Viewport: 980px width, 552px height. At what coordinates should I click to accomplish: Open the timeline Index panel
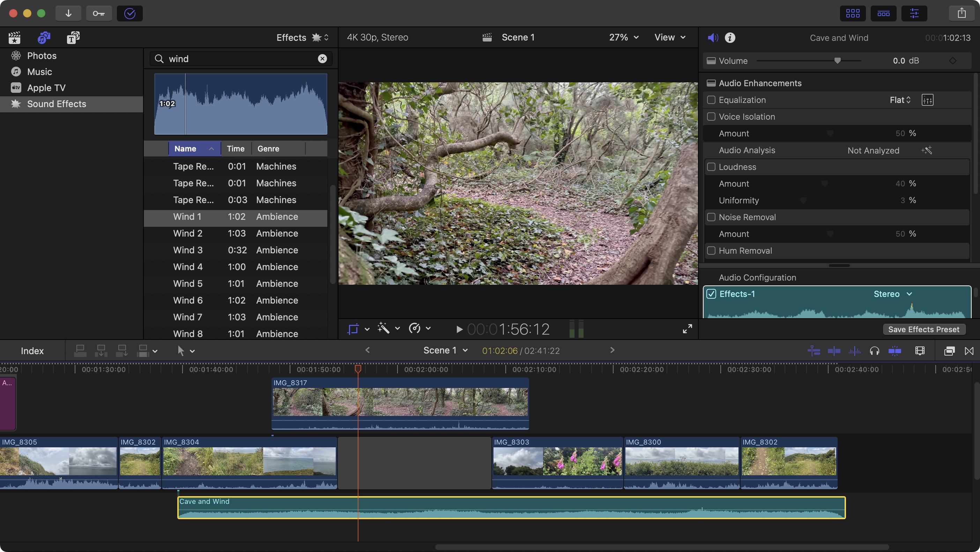point(32,350)
